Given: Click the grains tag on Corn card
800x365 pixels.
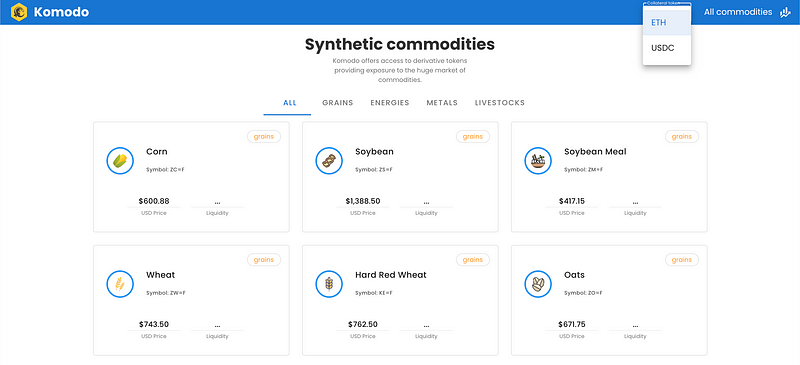Looking at the screenshot, I should [x=264, y=136].
